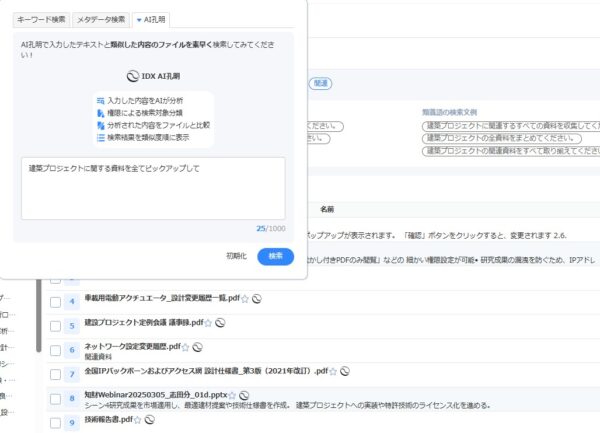600x433 pixels.
Task: Click the 初期化 reset button
Action: click(236, 256)
